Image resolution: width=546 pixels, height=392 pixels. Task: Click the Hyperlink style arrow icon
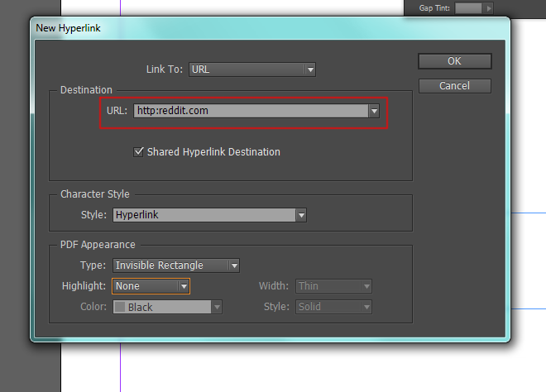point(301,215)
